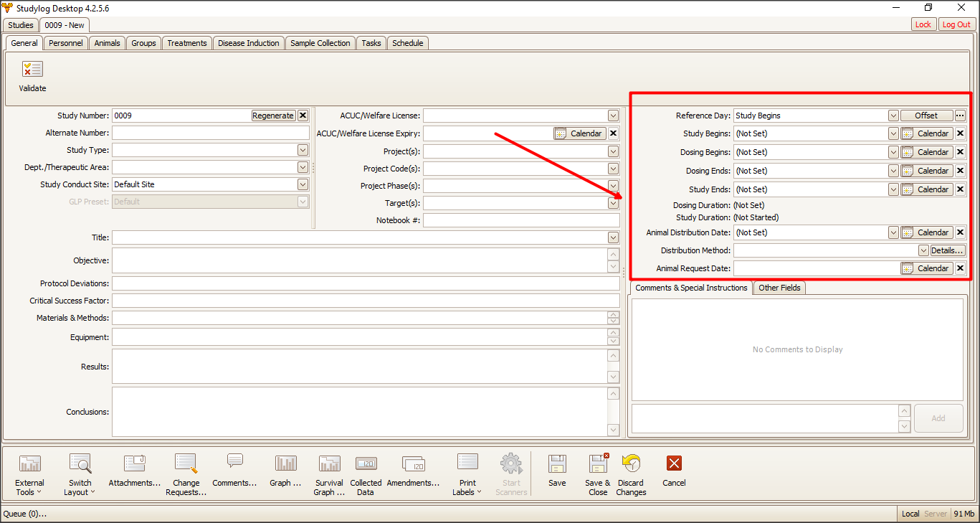The width and height of the screenshot is (980, 523).
Task: Click the Regenerate button
Action: (x=273, y=116)
